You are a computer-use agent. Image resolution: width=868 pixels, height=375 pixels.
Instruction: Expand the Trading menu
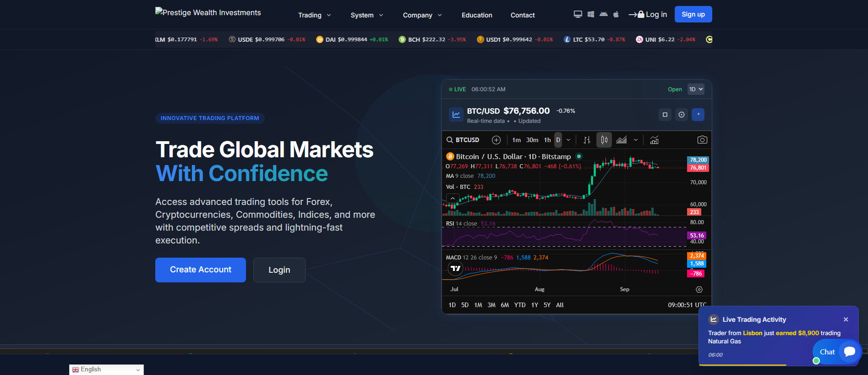coord(315,15)
